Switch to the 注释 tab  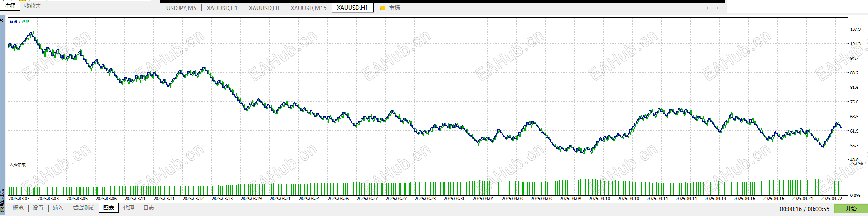pos(10,6)
